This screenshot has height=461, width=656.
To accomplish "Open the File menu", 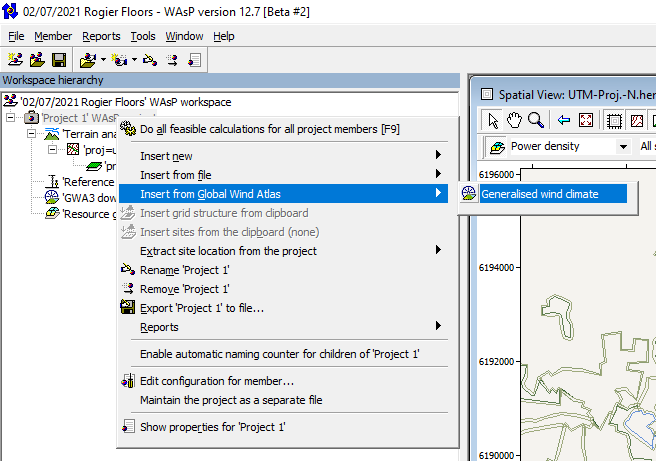I will pos(16,36).
